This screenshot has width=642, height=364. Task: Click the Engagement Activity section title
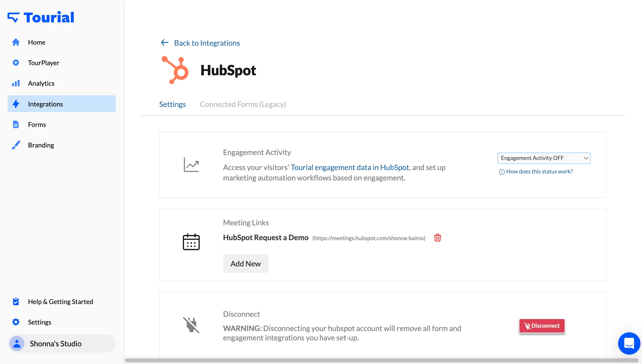[257, 152]
